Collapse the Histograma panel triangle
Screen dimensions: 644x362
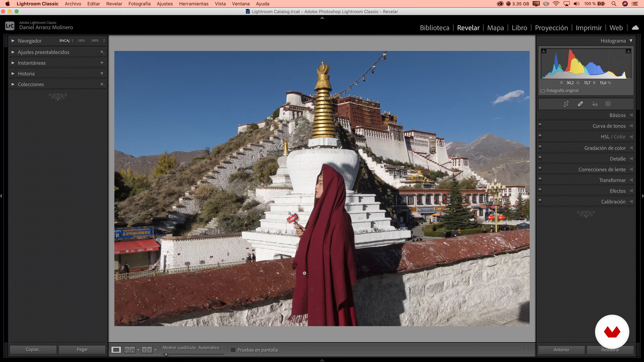631,40
